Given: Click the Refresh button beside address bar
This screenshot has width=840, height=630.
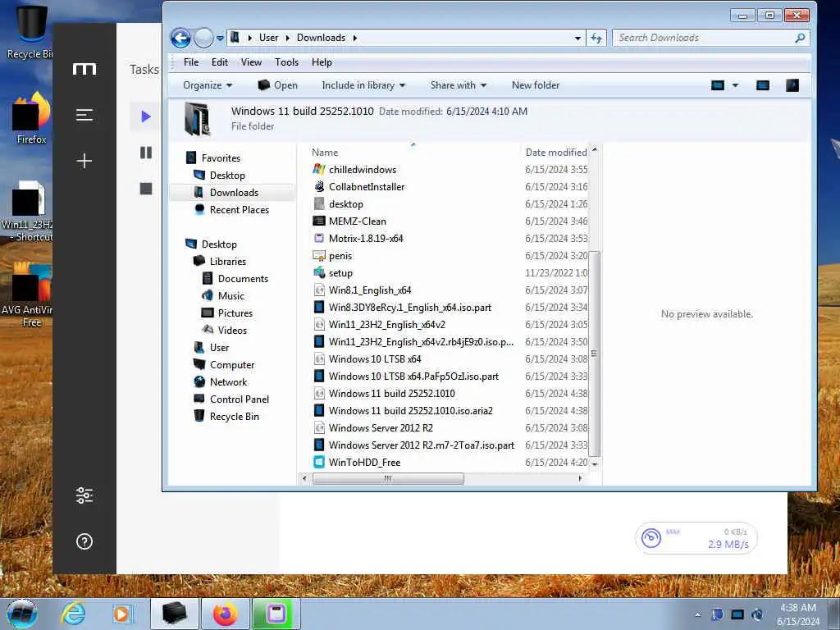Looking at the screenshot, I should pyautogui.click(x=596, y=38).
